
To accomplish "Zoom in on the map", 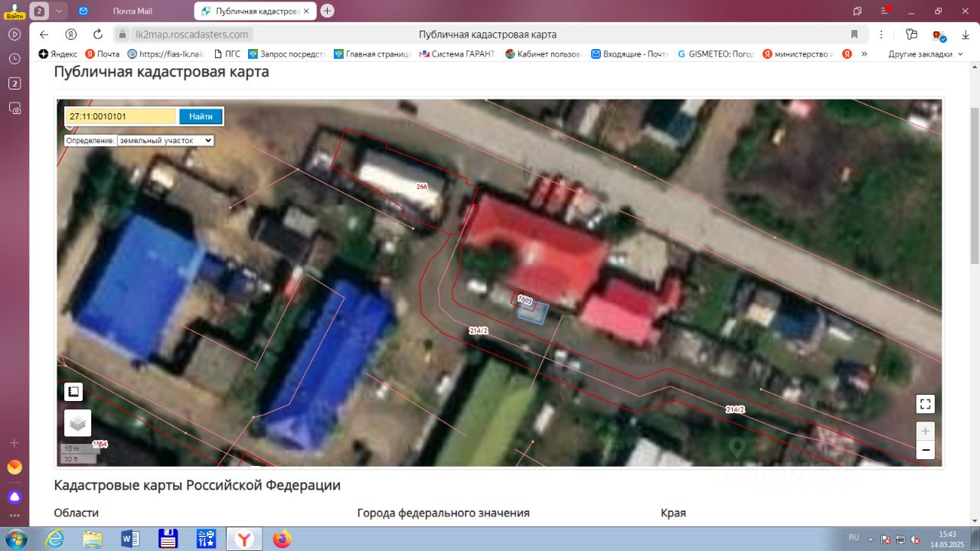I will coord(925,431).
